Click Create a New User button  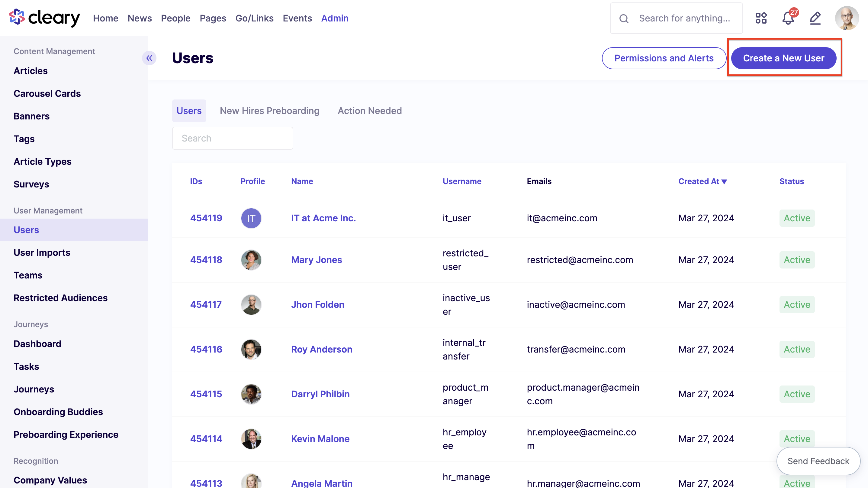click(x=783, y=58)
